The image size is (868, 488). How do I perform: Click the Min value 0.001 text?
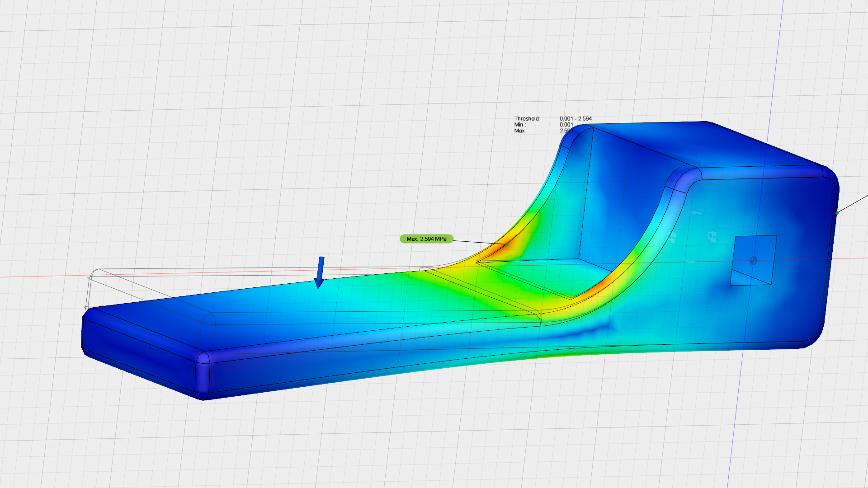[566, 125]
